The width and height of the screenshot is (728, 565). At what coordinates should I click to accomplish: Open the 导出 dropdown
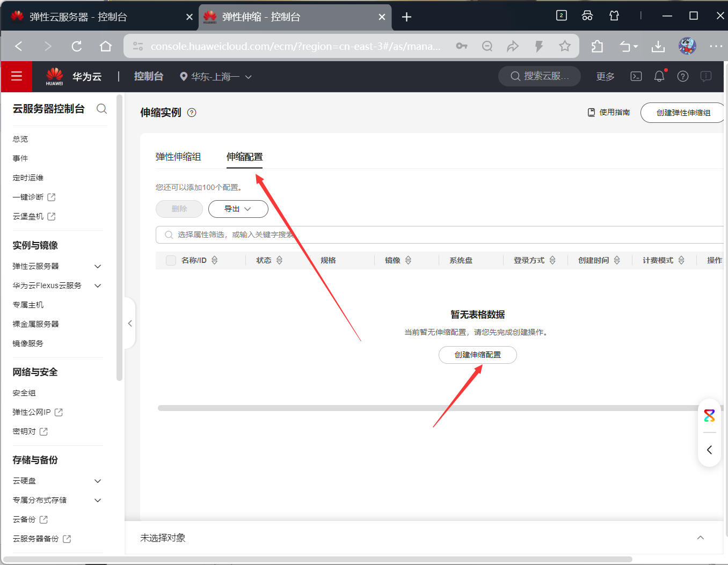tap(238, 209)
